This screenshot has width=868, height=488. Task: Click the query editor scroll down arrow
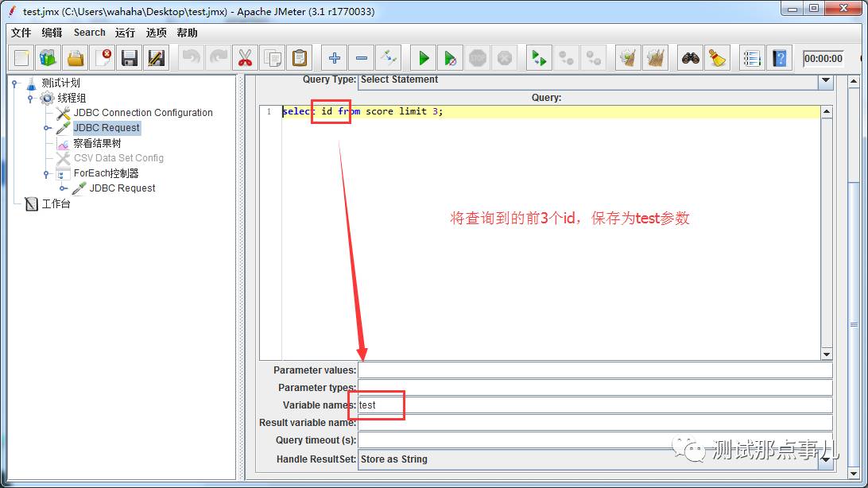pos(827,354)
